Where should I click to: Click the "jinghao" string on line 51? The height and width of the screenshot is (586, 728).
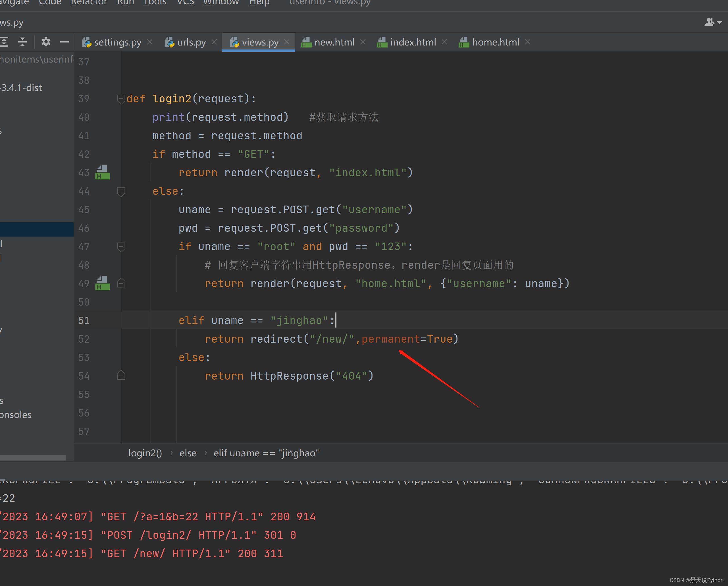pyautogui.click(x=299, y=320)
